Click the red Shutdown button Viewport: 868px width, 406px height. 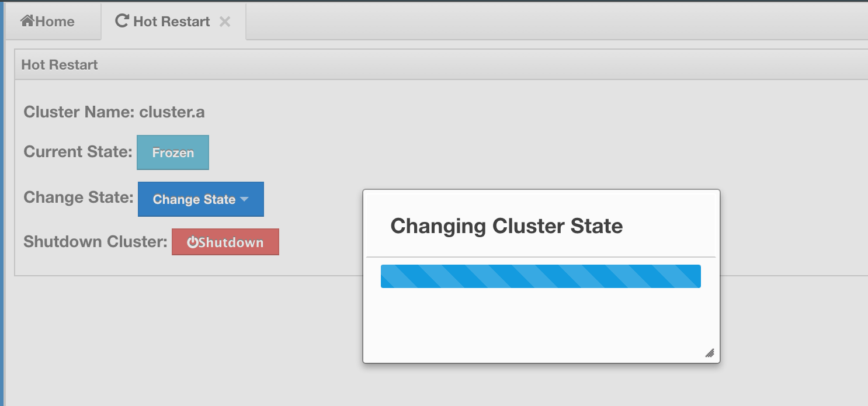pyautogui.click(x=225, y=242)
